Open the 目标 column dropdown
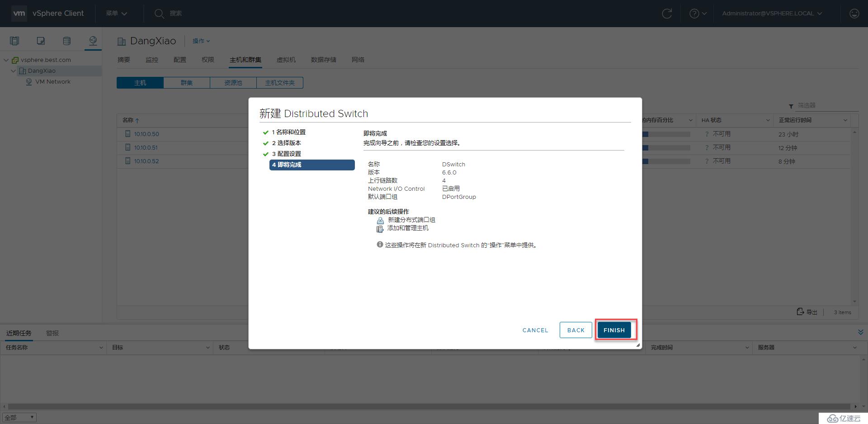This screenshot has height=424, width=868. tap(208, 348)
